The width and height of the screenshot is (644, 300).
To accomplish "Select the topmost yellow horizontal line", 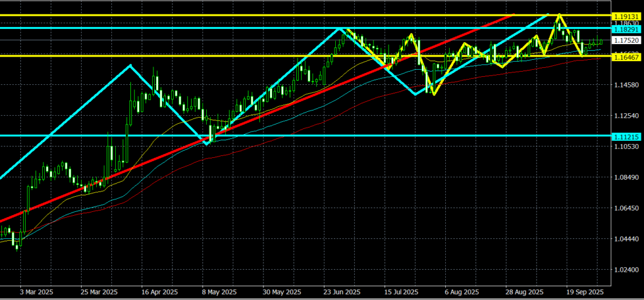I will [x=252, y=14].
